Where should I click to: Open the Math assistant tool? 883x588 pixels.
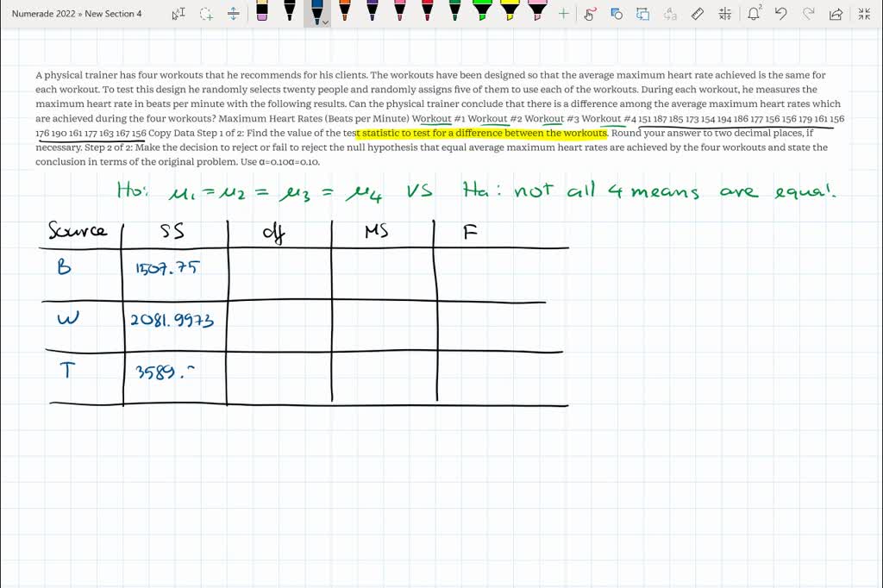(725, 14)
